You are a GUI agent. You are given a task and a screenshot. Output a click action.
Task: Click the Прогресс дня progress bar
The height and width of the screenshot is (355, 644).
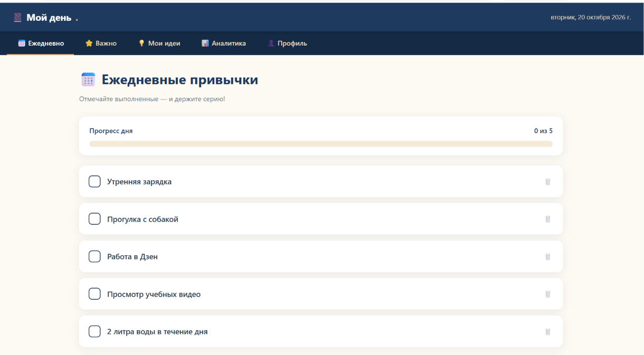coord(321,144)
